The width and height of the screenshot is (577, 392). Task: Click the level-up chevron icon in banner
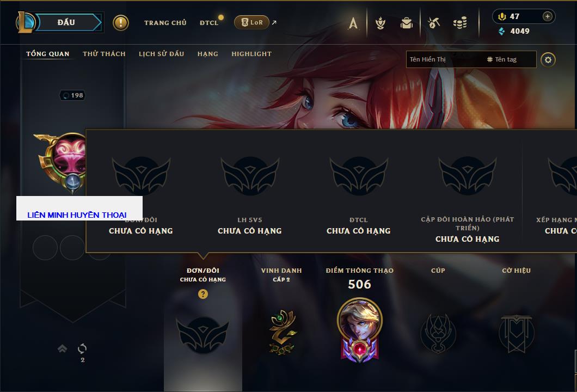tap(62, 348)
